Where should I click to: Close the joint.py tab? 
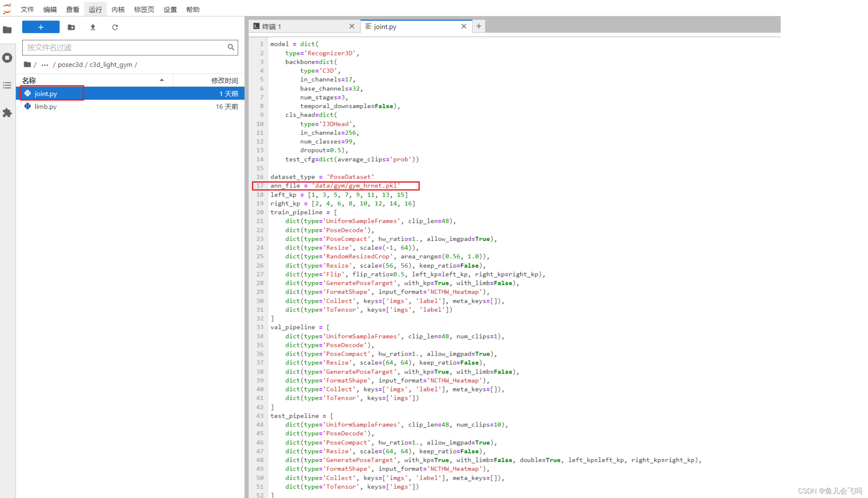[x=464, y=26]
